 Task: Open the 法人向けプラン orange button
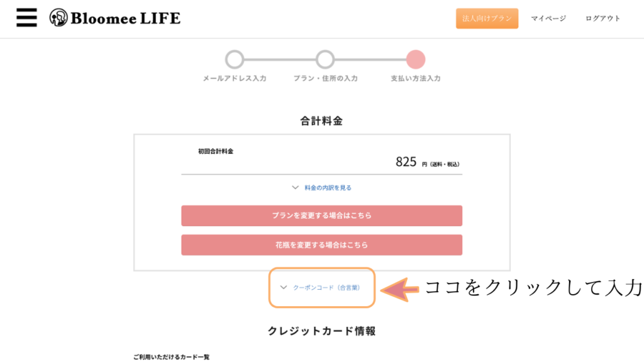coord(487,18)
